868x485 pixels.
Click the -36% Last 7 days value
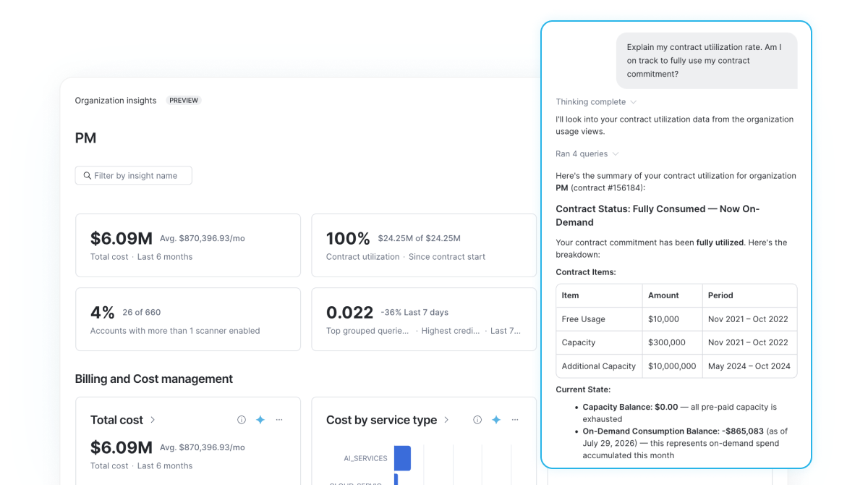[x=414, y=313]
